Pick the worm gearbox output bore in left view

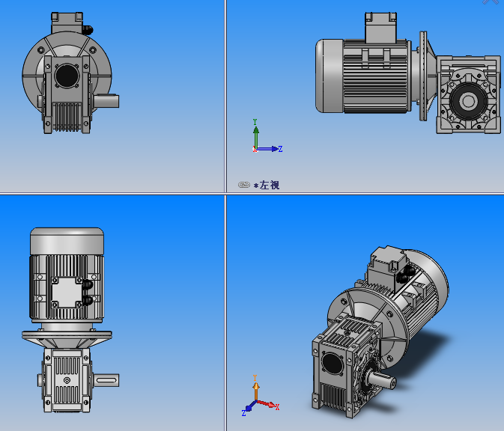(470, 100)
